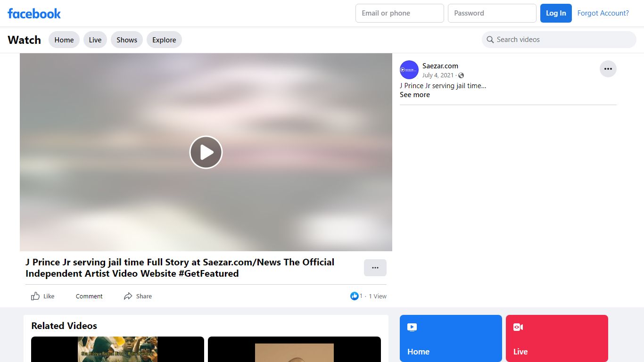Click the Saezar.com page avatar
The image size is (644, 362).
coord(409,70)
